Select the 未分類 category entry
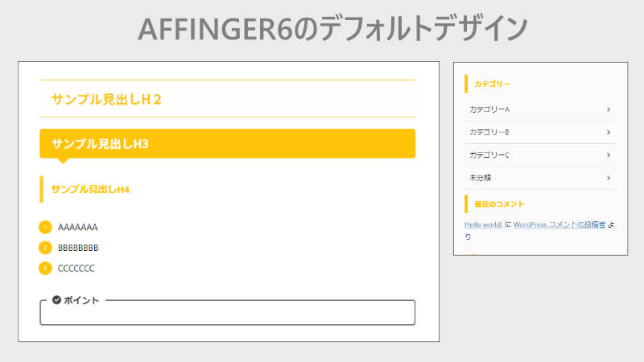The height and width of the screenshot is (362, 644). (x=540, y=178)
